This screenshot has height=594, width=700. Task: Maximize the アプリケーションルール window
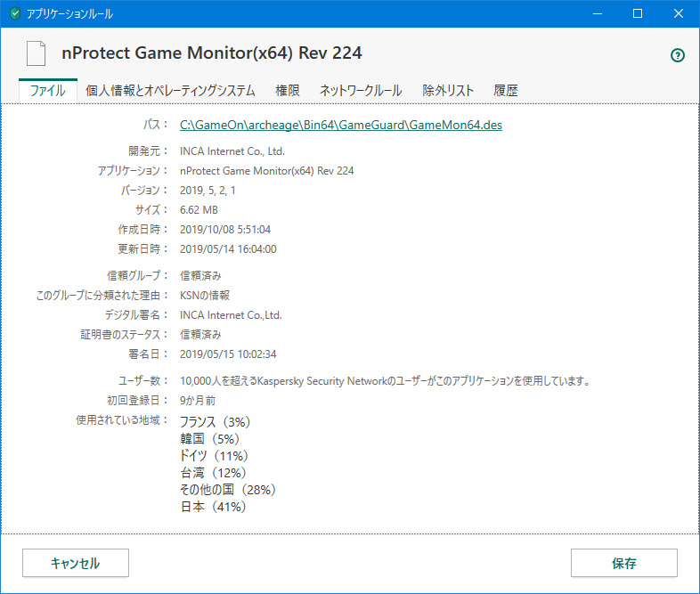point(638,14)
